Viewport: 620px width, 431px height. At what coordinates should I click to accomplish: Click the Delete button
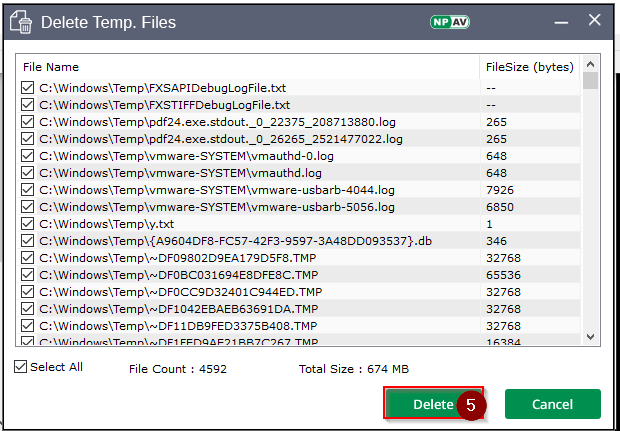click(433, 404)
